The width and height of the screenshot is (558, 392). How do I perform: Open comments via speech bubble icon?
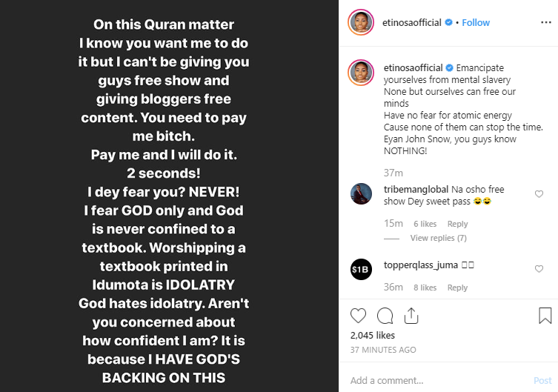tap(385, 316)
